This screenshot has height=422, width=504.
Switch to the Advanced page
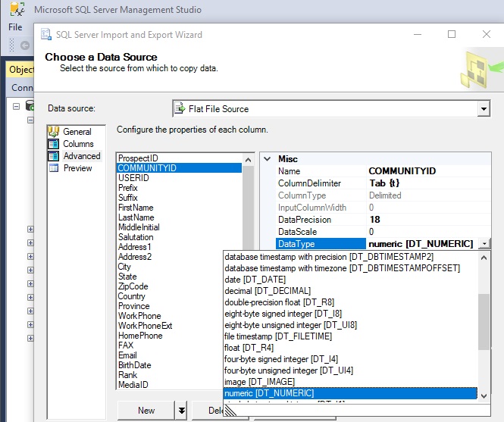point(82,156)
